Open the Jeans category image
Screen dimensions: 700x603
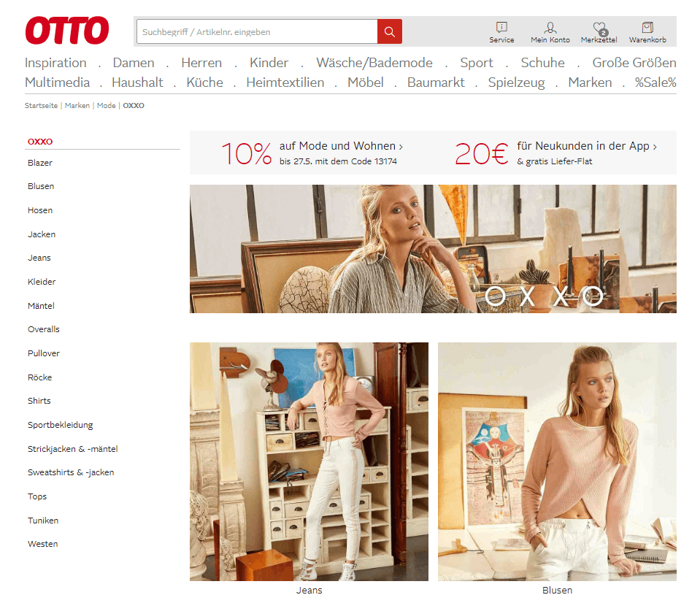coord(309,461)
